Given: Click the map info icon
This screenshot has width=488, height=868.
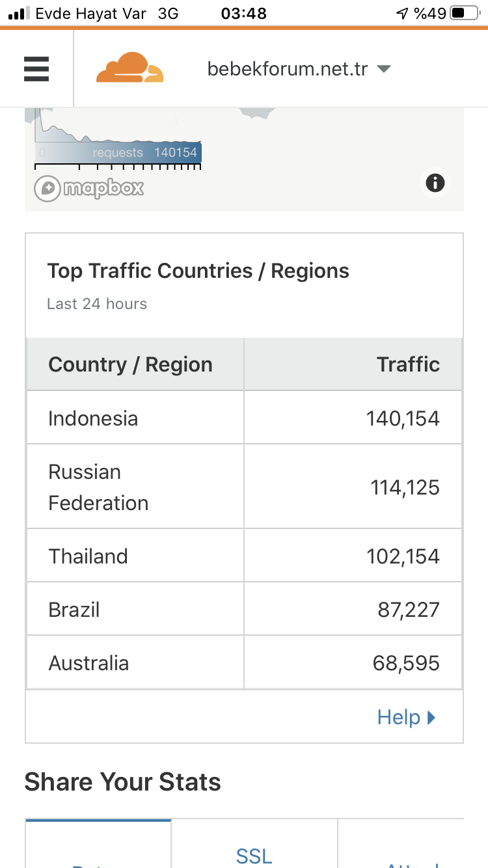Looking at the screenshot, I should point(435,183).
